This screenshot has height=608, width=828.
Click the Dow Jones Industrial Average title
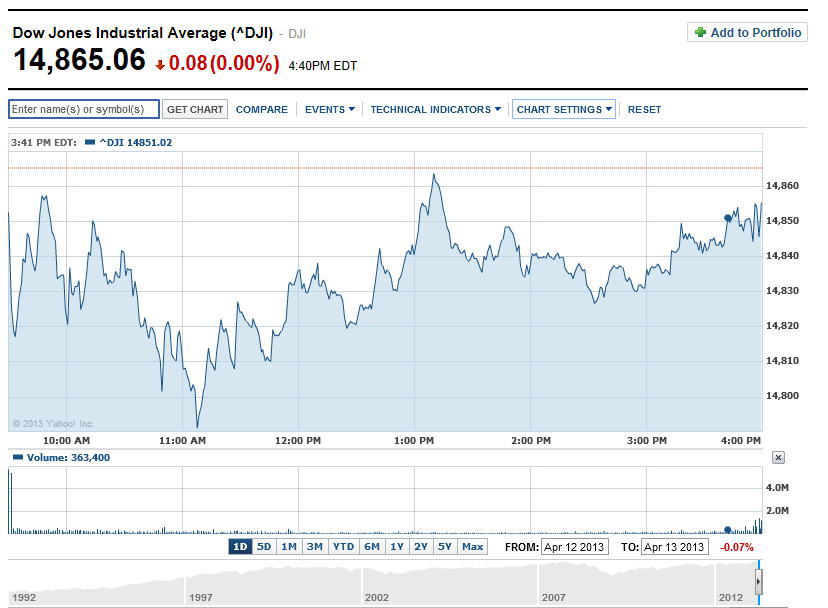coord(143,33)
